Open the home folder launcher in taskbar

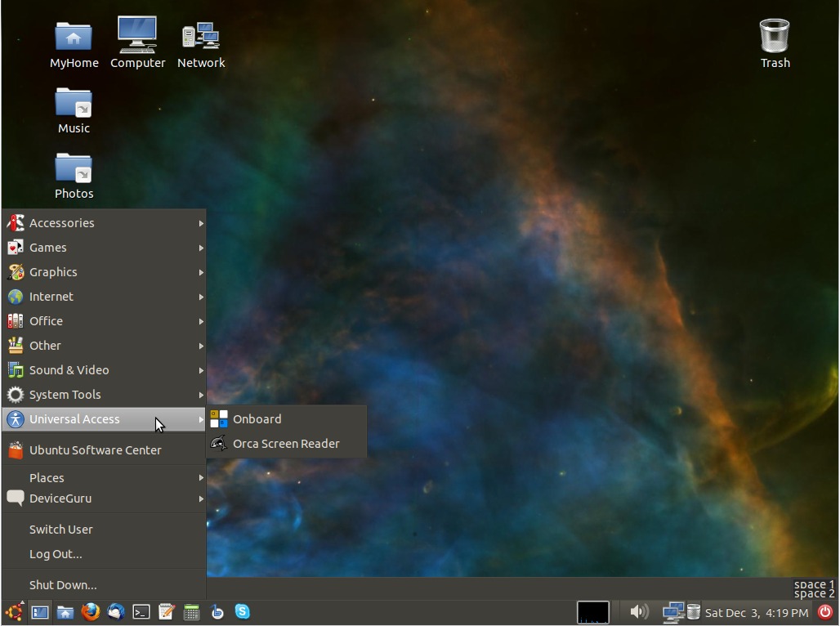pyautogui.click(x=65, y=612)
